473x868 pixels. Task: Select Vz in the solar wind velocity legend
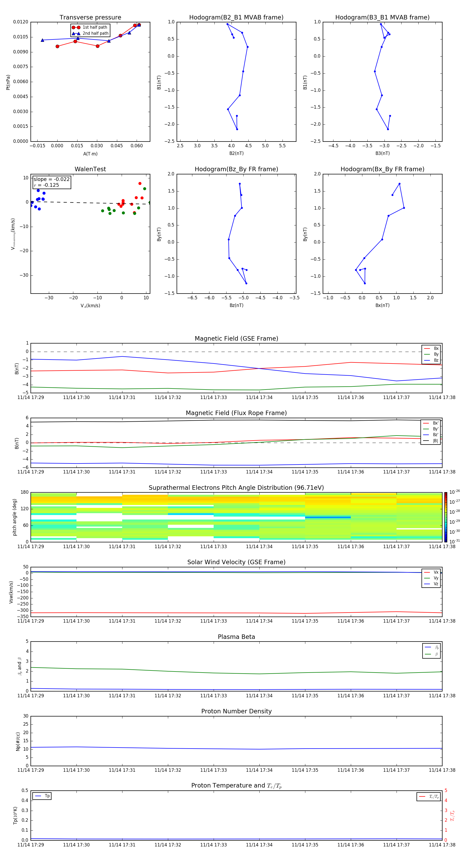[x=431, y=584]
